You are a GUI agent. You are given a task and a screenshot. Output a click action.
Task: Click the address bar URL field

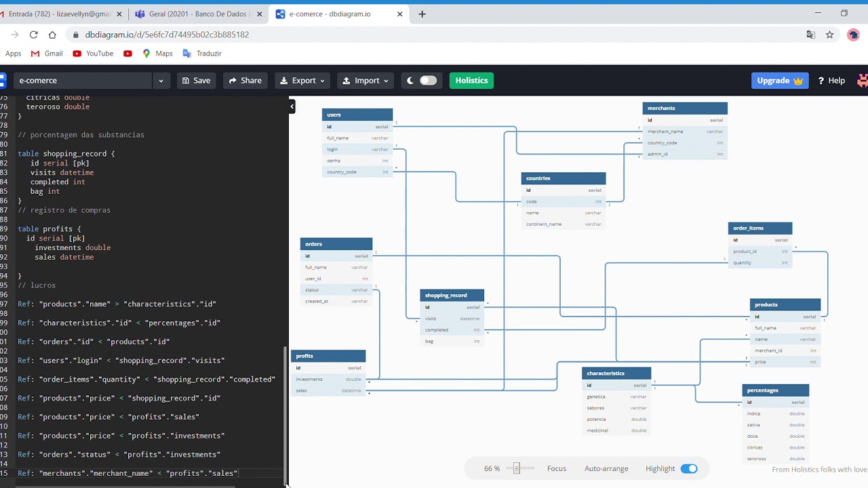pyautogui.click(x=434, y=35)
